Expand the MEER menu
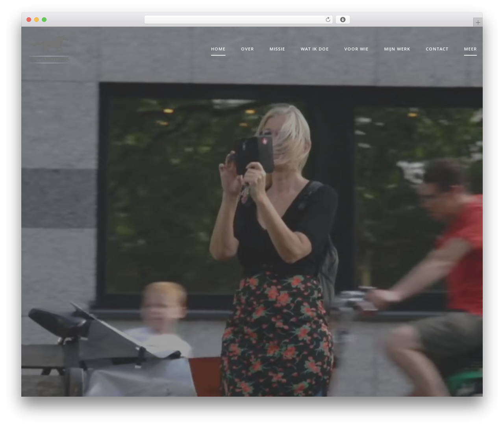Image resolution: width=504 pixels, height=427 pixels. click(x=470, y=49)
